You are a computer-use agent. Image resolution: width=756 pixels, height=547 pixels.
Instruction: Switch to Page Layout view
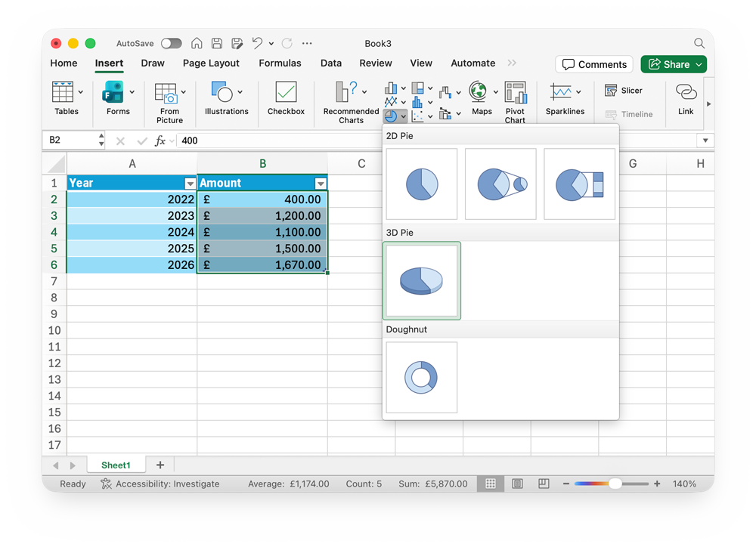(x=517, y=484)
